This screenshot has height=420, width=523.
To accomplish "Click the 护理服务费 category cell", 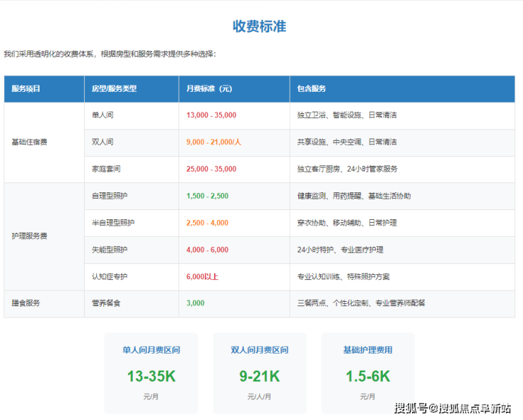I will pyautogui.click(x=30, y=236).
